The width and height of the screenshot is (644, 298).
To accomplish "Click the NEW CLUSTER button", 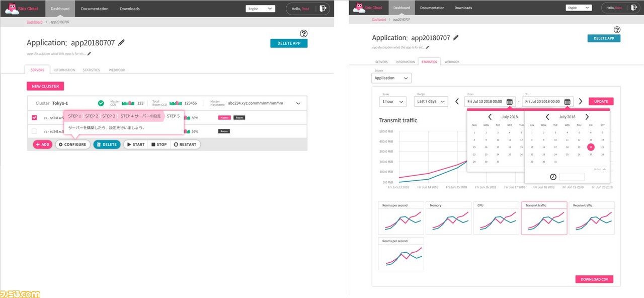I will pos(45,86).
